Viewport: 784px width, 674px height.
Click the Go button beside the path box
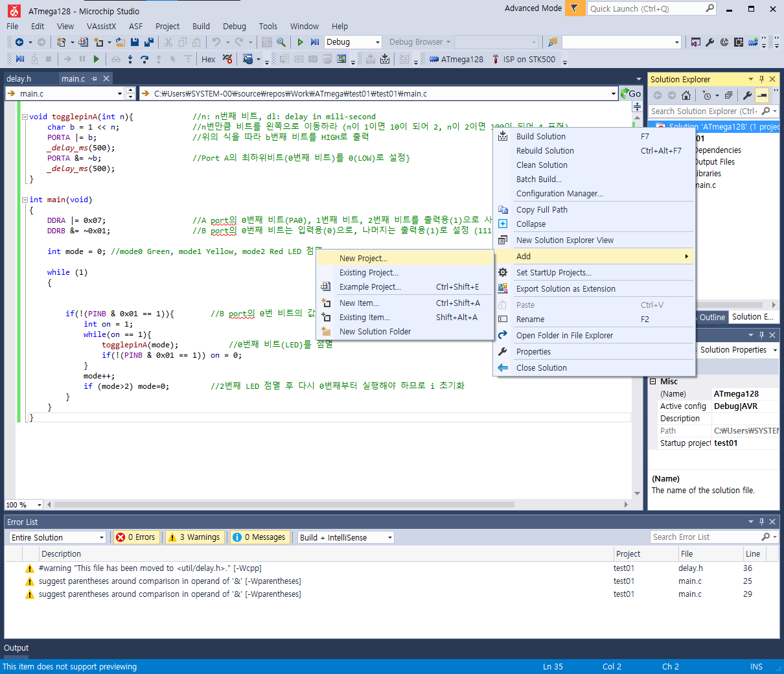(631, 94)
